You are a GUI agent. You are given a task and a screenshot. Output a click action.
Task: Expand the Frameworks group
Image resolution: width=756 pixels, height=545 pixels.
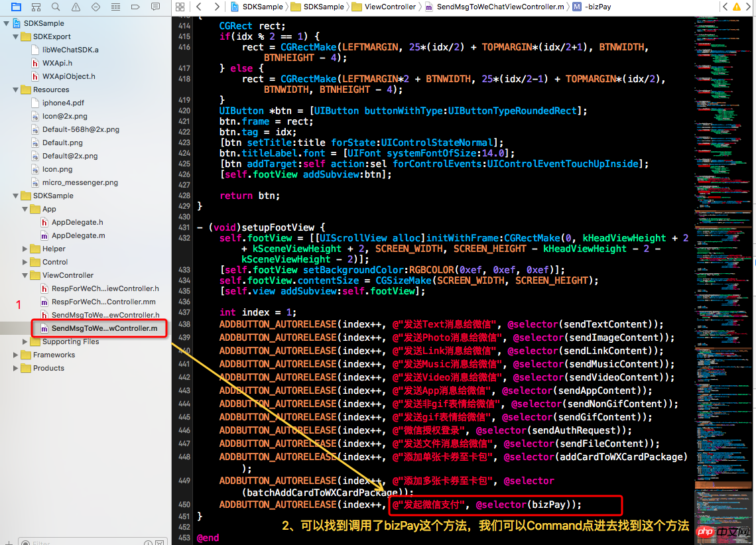coord(15,355)
